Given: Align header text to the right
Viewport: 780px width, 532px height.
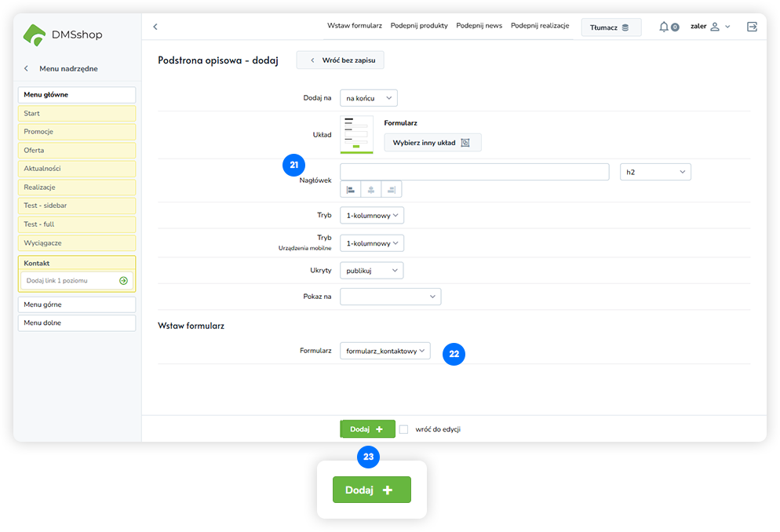Looking at the screenshot, I should click(391, 189).
